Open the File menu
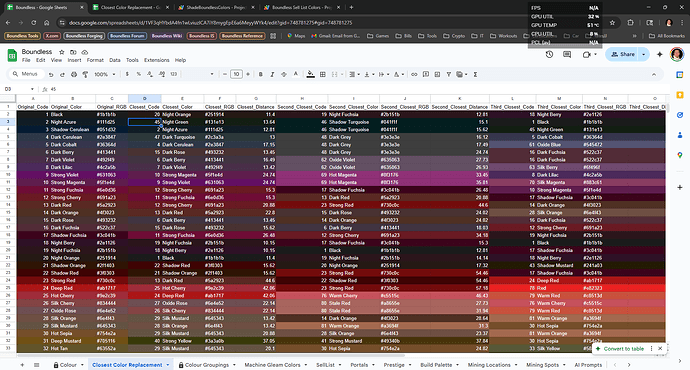The width and height of the screenshot is (690, 370). (26, 60)
